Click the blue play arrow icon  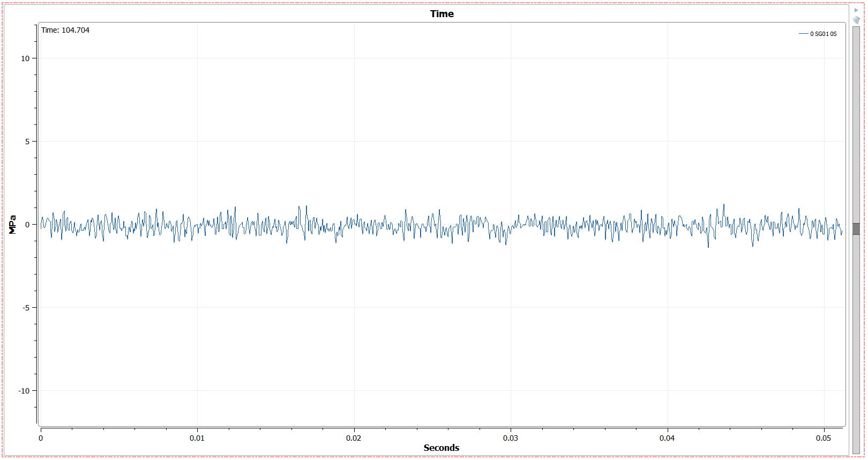tap(856, 10)
